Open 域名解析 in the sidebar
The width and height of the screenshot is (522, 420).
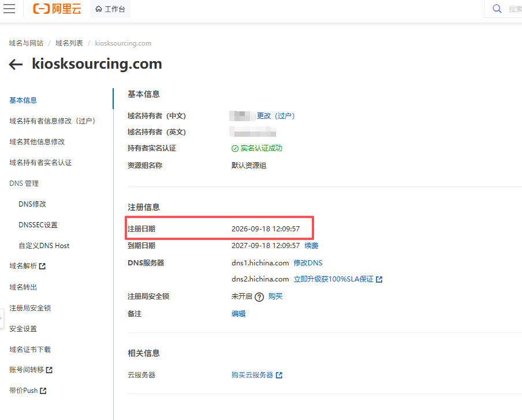pyautogui.click(x=23, y=266)
